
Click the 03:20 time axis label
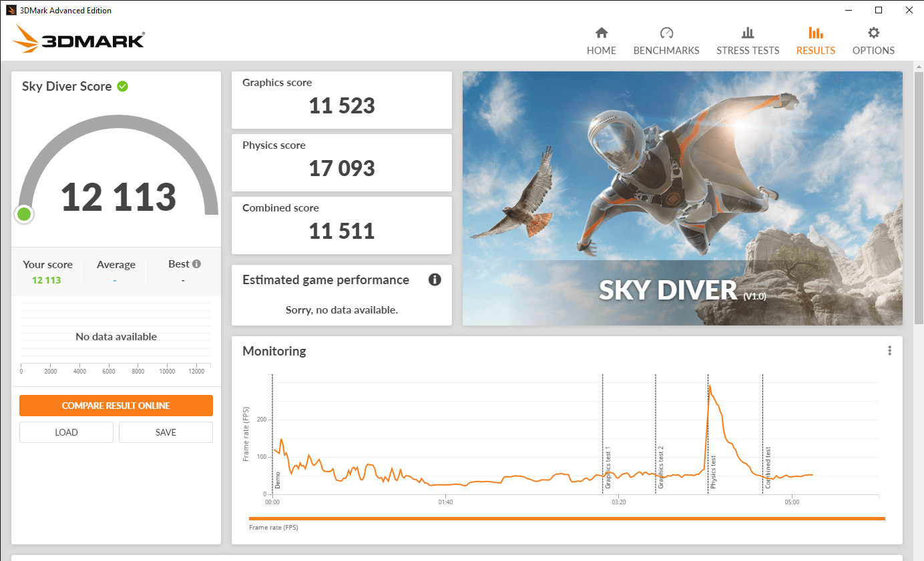[618, 502]
